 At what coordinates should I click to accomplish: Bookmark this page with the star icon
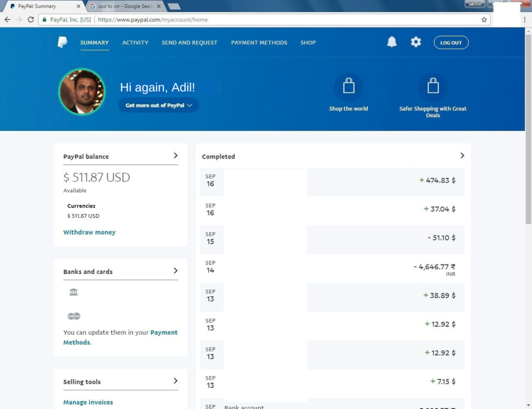click(484, 20)
